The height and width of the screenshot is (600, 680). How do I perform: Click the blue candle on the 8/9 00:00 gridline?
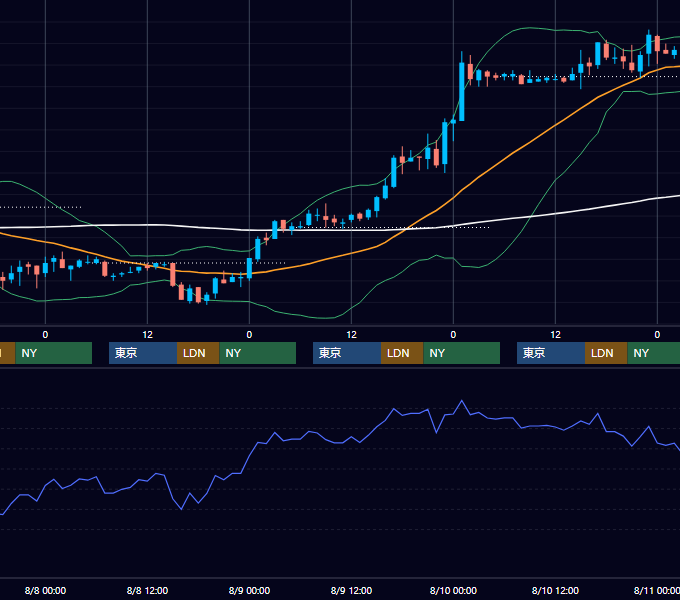click(249, 268)
